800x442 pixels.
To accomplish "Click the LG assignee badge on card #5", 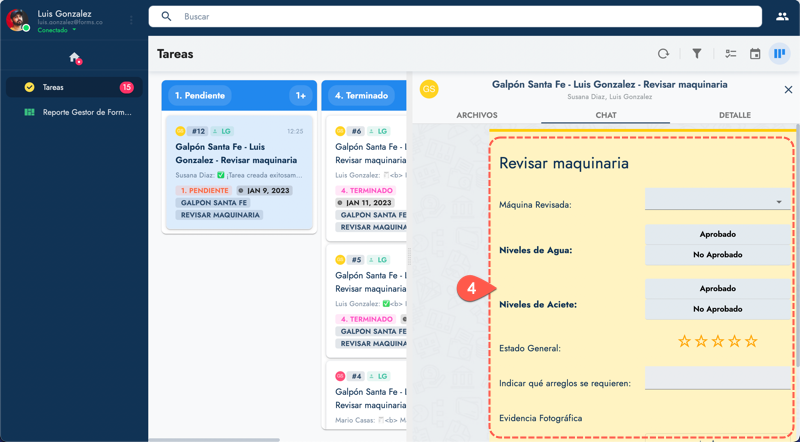I will click(x=378, y=260).
